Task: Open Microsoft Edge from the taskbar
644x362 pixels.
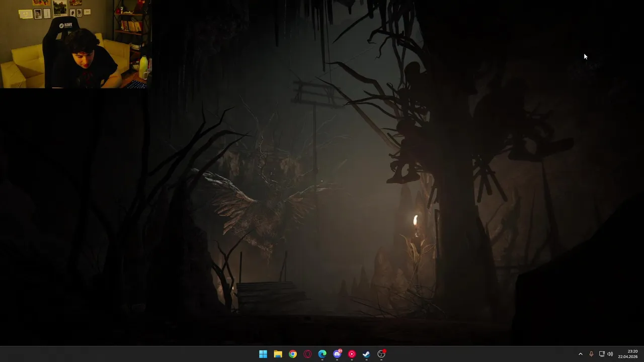Action: pyautogui.click(x=322, y=354)
